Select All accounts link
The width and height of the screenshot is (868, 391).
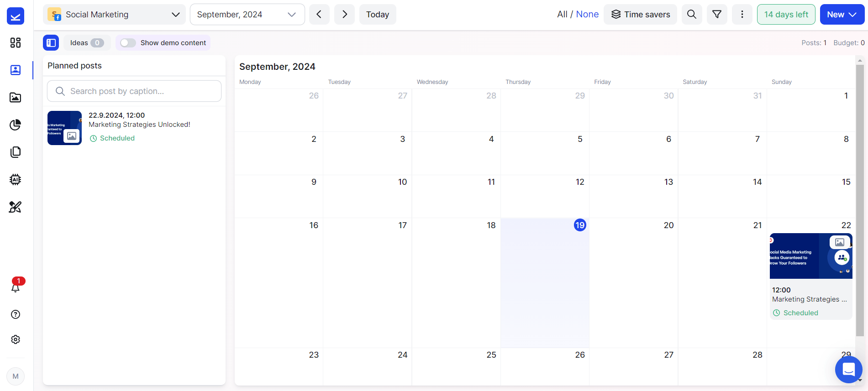[x=562, y=15]
